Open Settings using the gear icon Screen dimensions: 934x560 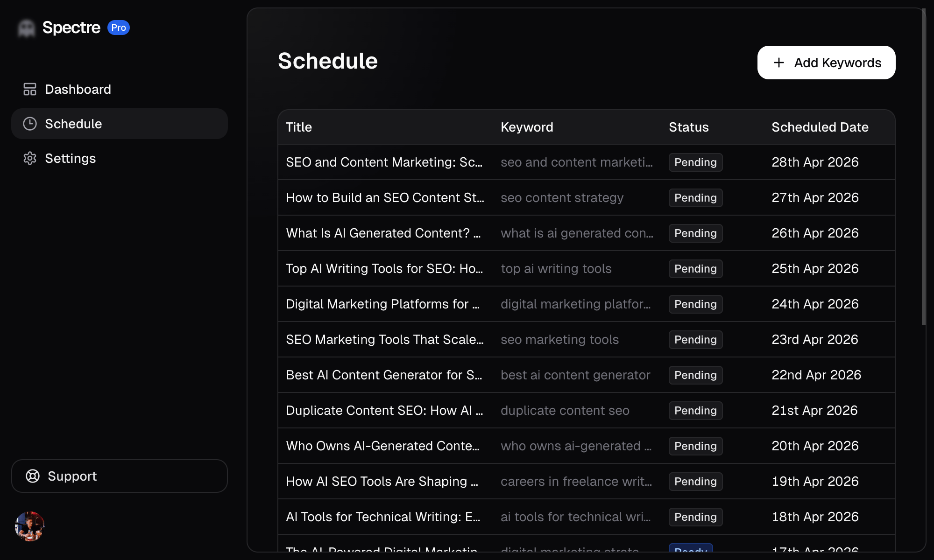(x=29, y=158)
